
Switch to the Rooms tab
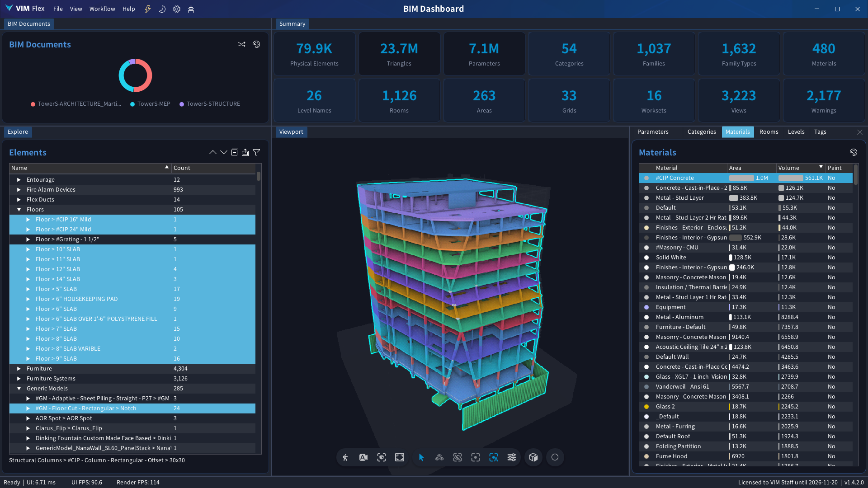(769, 132)
